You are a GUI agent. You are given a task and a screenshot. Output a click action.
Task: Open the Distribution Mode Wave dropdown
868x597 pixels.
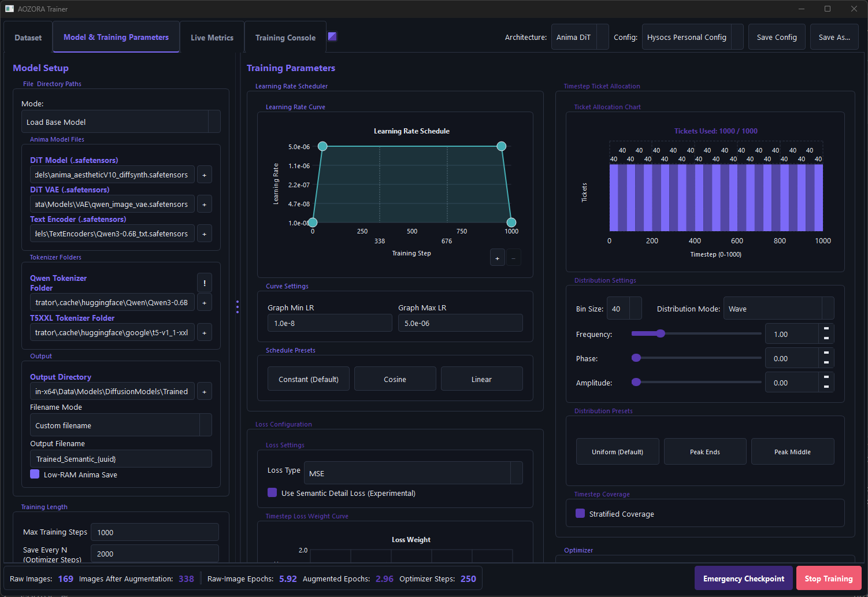[x=779, y=309]
